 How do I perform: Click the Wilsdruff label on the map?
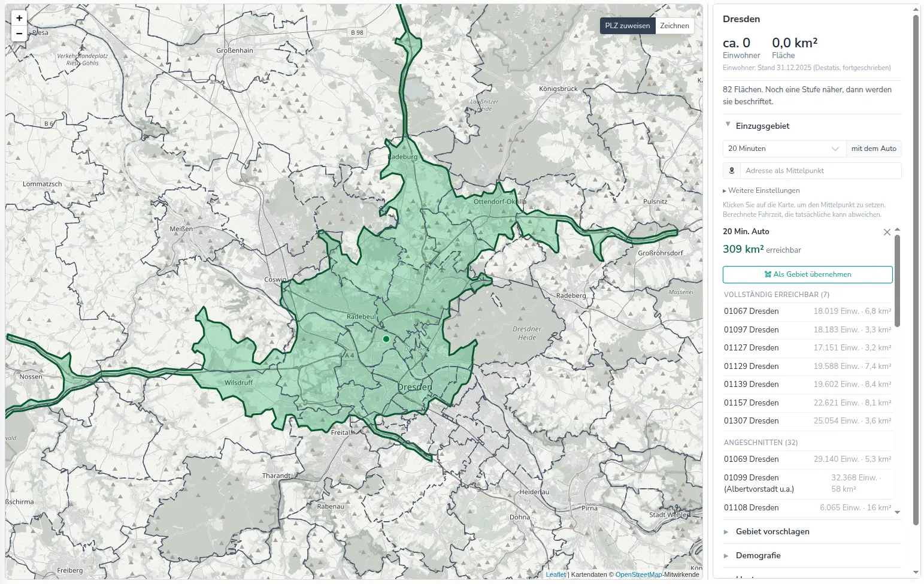[239, 383]
